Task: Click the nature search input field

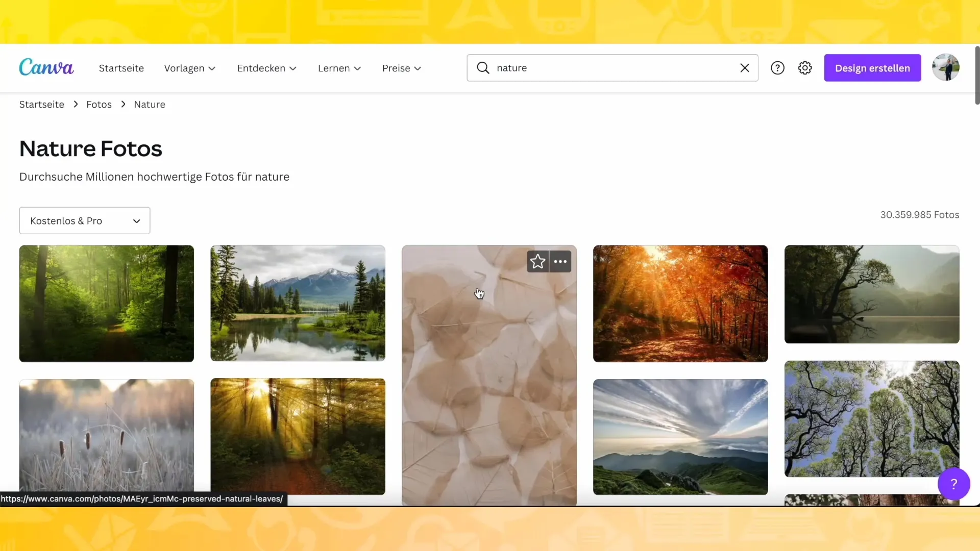Action: click(611, 67)
